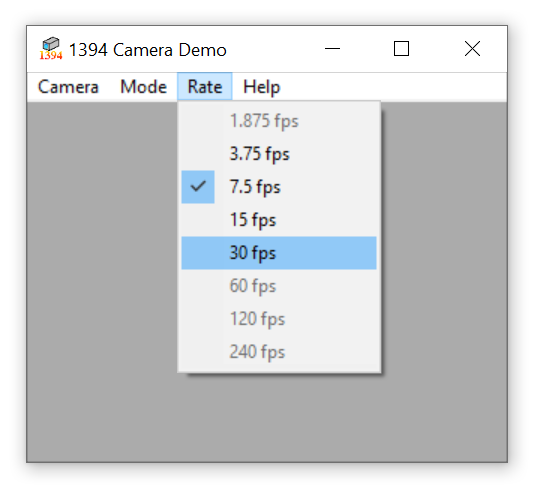Image resolution: width=535 pixels, height=485 pixels.
Task: Set frame rate to 15 fps
Action: click(279, 220)
